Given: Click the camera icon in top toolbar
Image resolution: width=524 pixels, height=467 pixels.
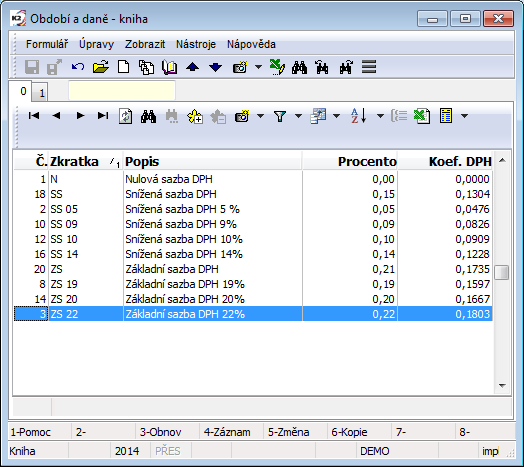Looking at the screenshot, I should (x=240, y=67).
